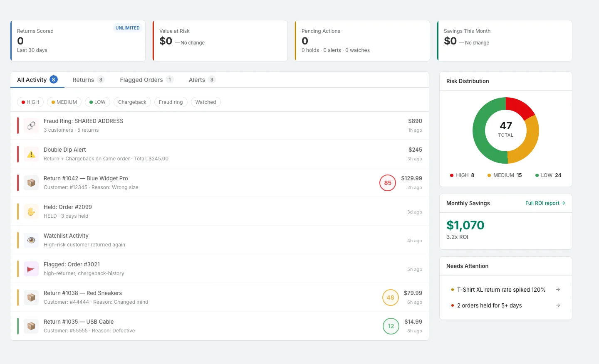
Task: Click the red flag icon for Order #3021
Action: coord(31,269)
